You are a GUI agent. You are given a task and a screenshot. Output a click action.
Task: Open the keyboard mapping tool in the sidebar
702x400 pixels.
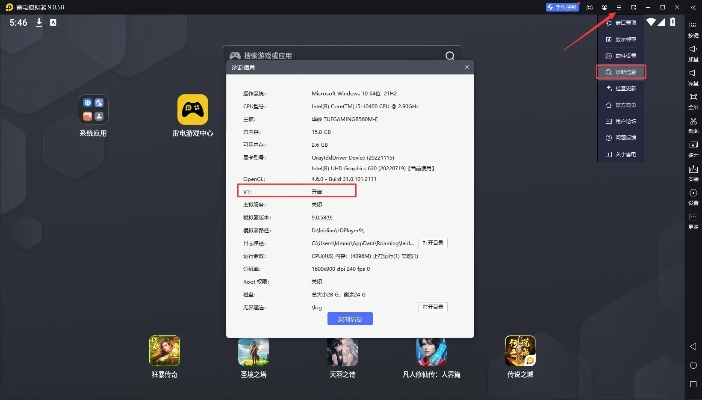[x=693, y=28]
